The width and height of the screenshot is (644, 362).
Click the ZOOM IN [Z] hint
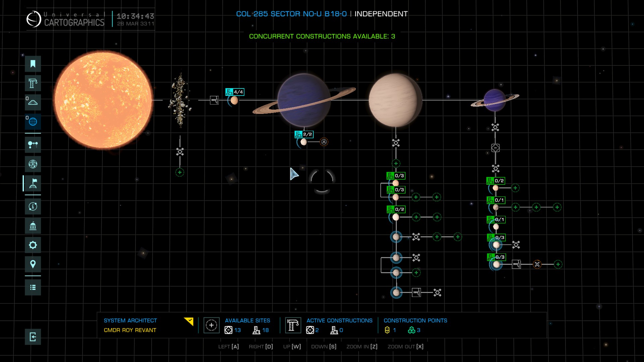click(x=362, y=347)
